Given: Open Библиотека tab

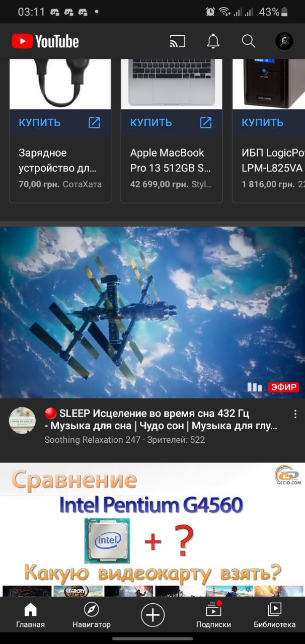Looking at the screenshot, I should tap(274, 616).
